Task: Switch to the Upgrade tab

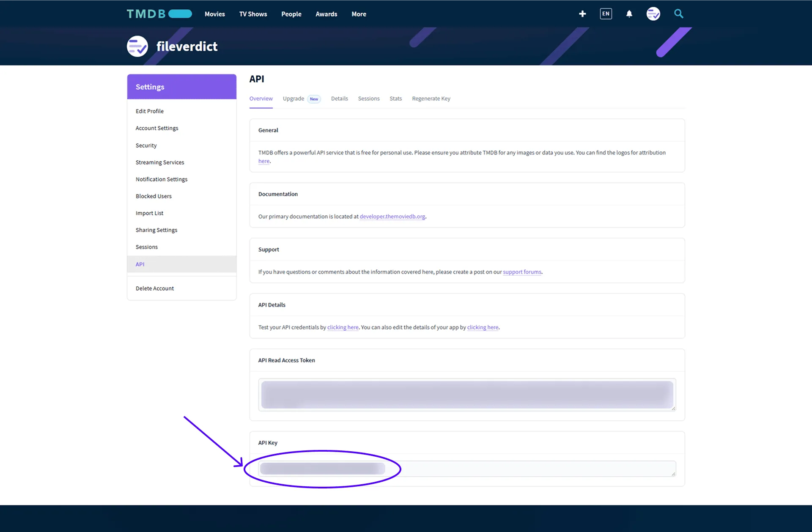Action: coord(294,99)
